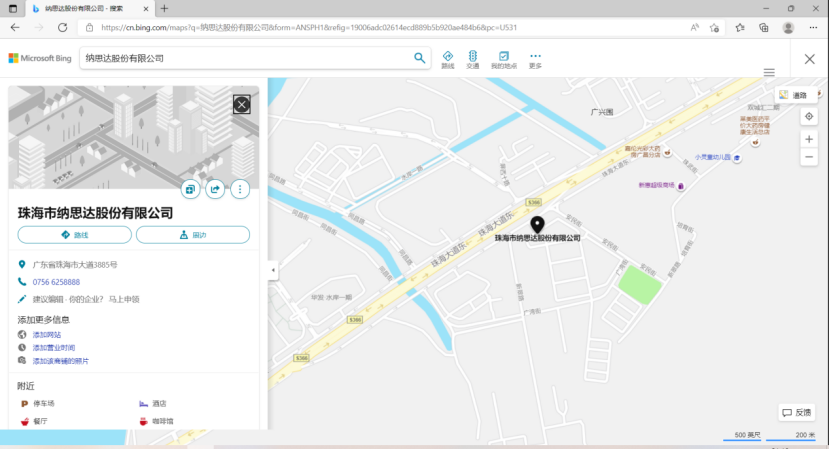This screenshot has height=449, width=830.
Task: Click the locate me icon on map
Action: [x=809, y=117]
